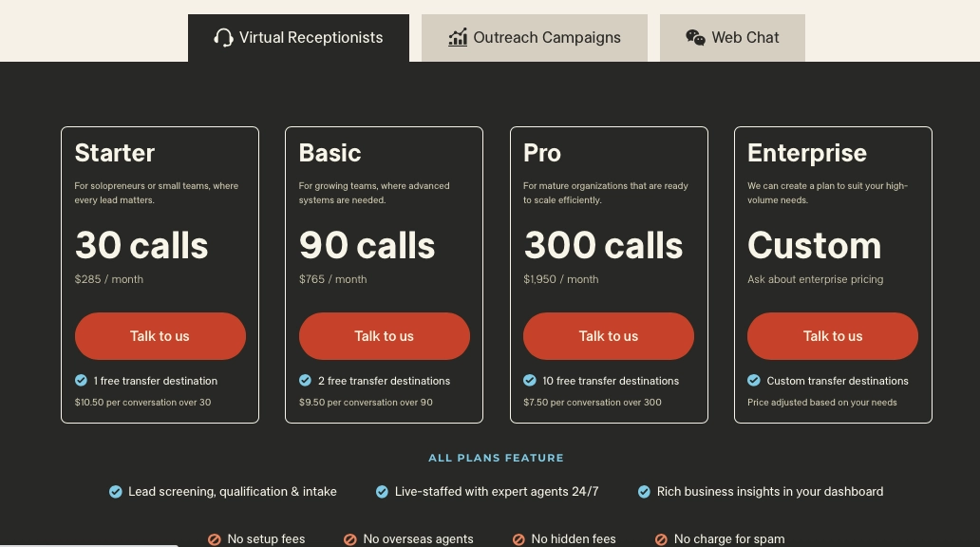Click the "300 calls" text
980x547 pixels.
603,245
